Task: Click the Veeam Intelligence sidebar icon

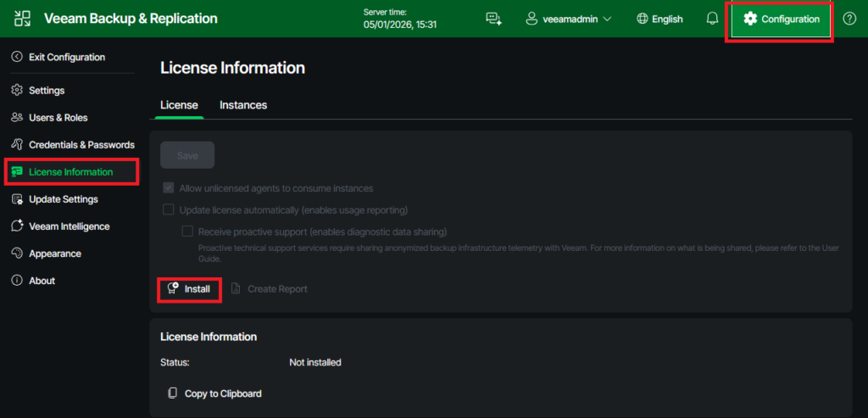Action: (17, 226)
